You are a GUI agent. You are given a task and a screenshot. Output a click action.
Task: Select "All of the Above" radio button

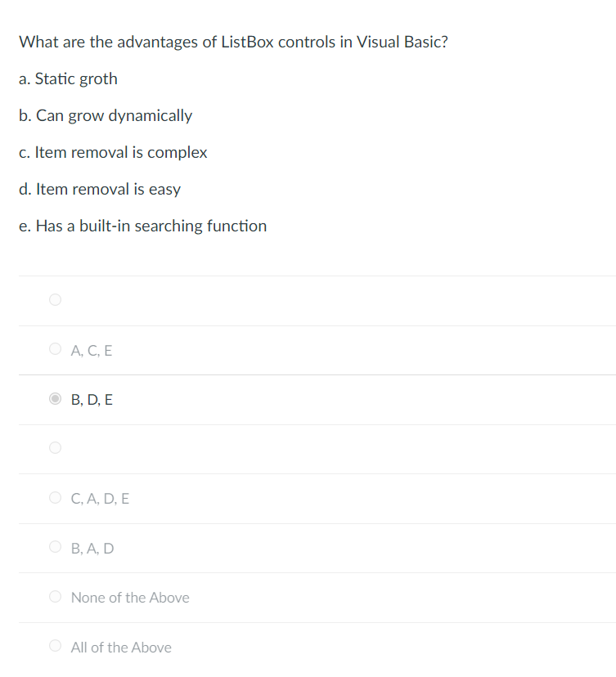click(x=55, y=645)
